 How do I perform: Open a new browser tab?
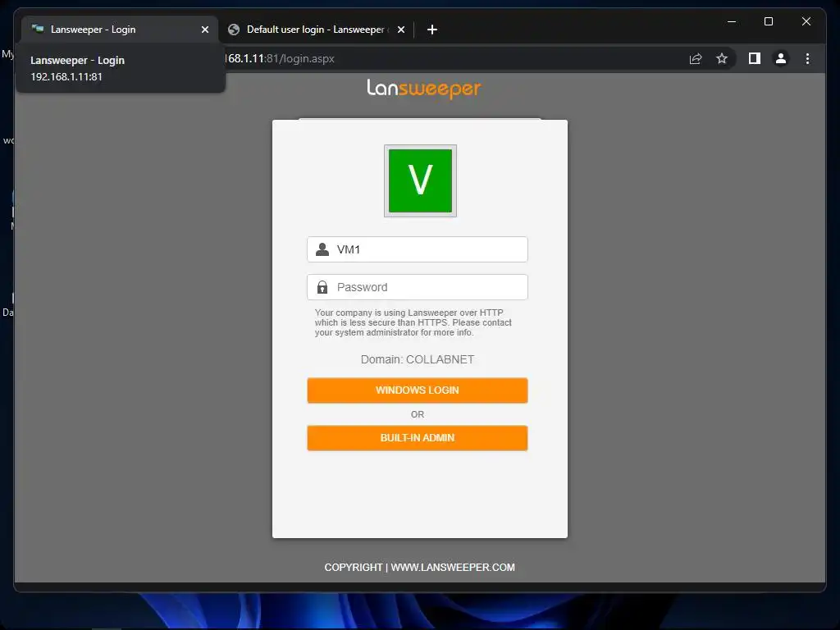coord(431,30)
